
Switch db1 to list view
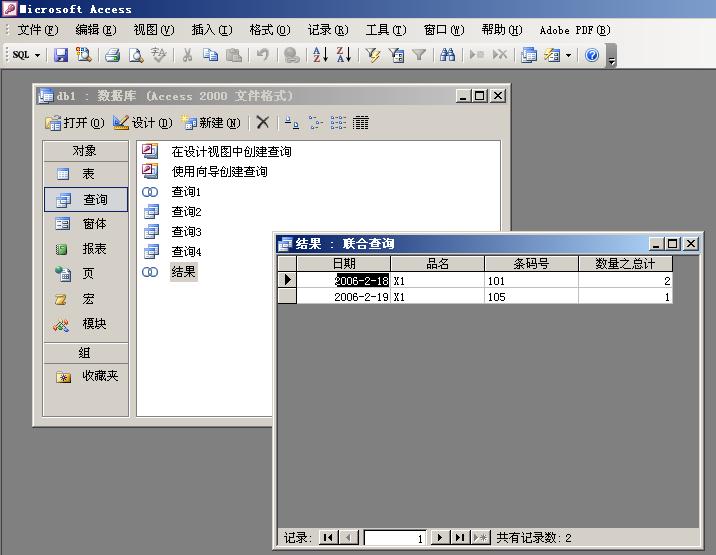tap(338, 122)
